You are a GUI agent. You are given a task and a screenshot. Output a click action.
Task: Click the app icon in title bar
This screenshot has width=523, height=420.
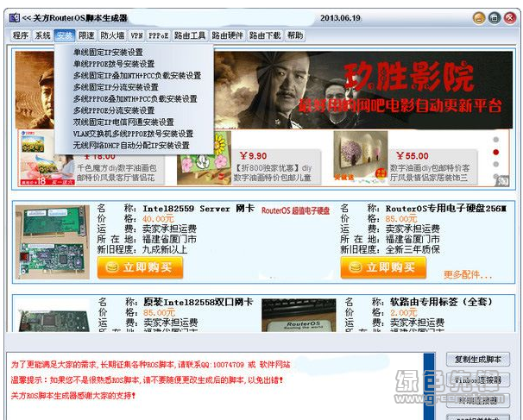point(12,18)
